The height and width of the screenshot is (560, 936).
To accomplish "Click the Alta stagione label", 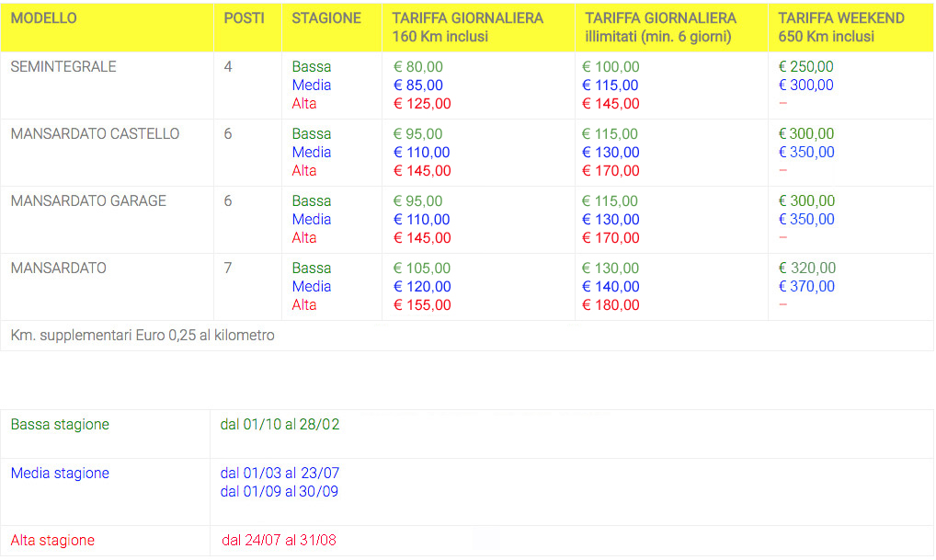I will (x=52, y=541).
